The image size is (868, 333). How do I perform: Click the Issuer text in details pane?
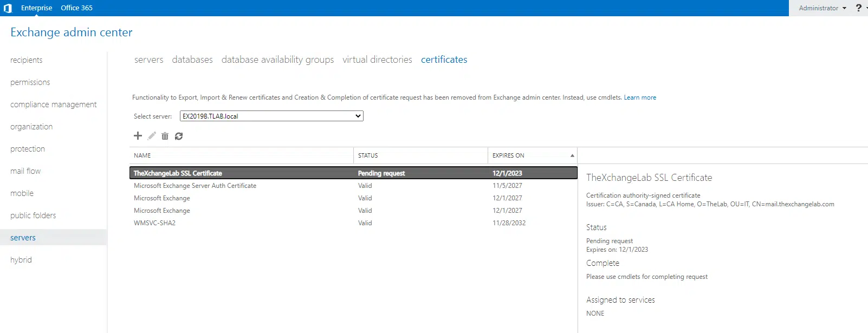tap(710, 204)
